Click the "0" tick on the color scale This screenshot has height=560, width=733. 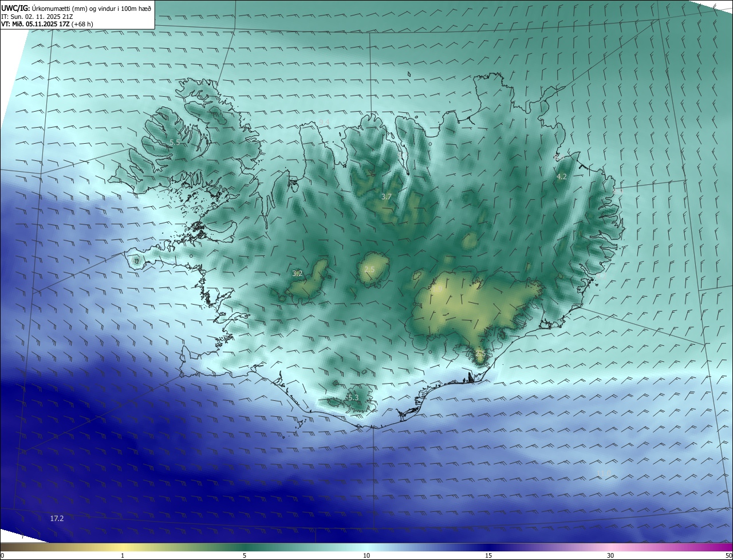2,555
